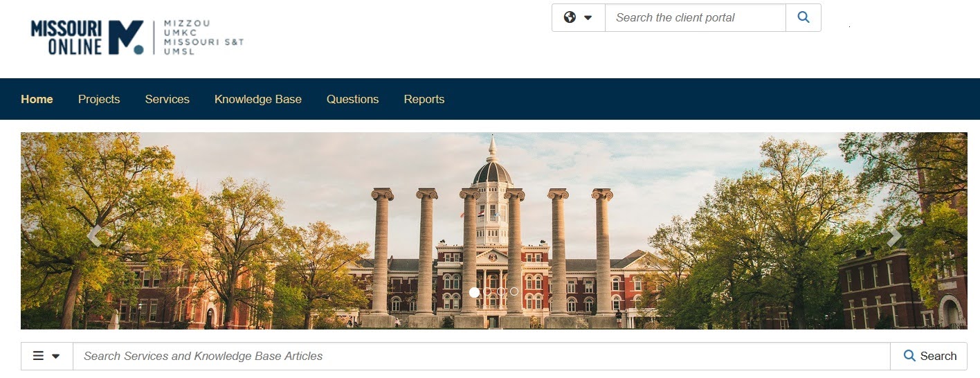
Task: Open the Questions page link
Action: [353, 99]
